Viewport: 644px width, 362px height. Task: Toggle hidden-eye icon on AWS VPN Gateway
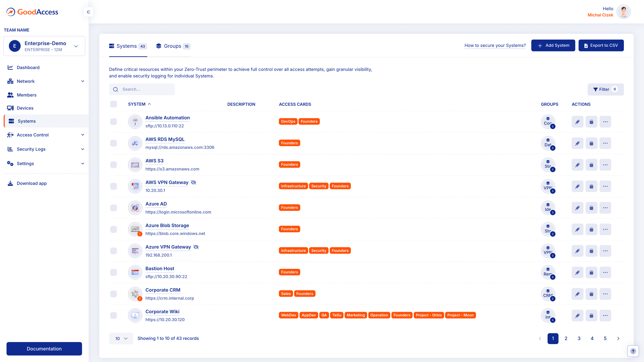[193, 182]
